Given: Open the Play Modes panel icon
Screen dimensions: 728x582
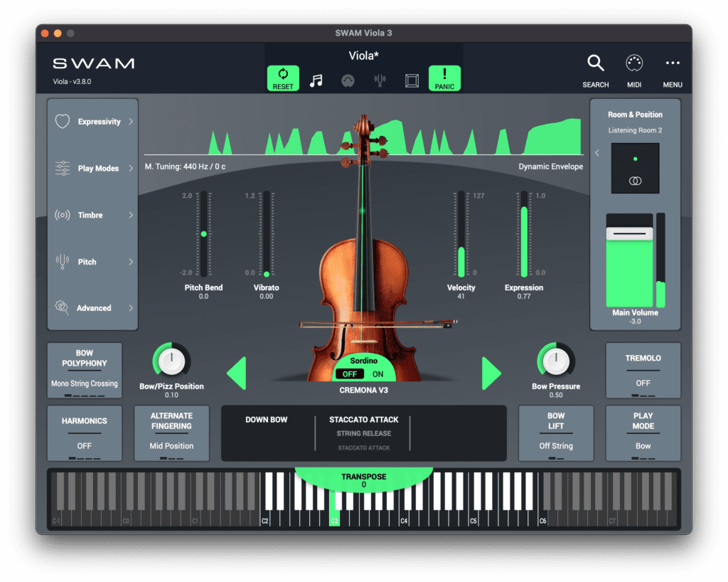Looking at the screenshot, I should click(x=63, y=168).
